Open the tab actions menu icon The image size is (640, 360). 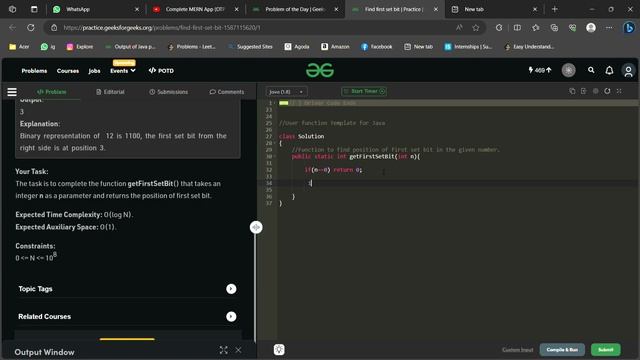tap(34, 9)
